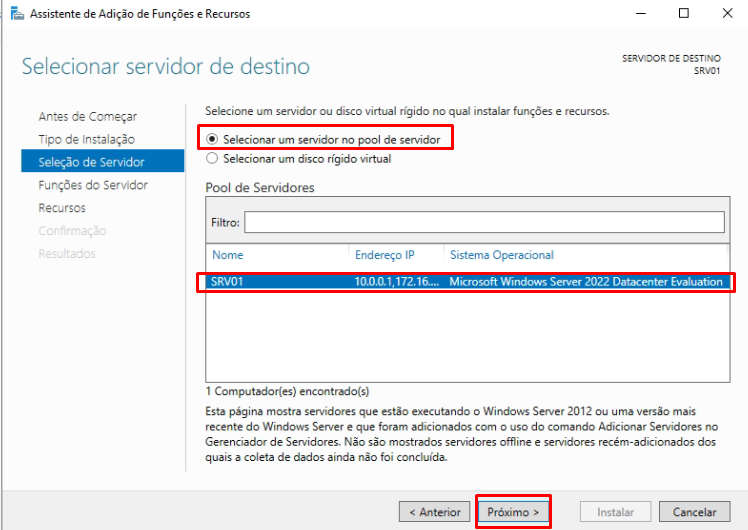Sort by 'Sistema Operacional' column header
Screen dimensions: 748x530
click(501, 255)
